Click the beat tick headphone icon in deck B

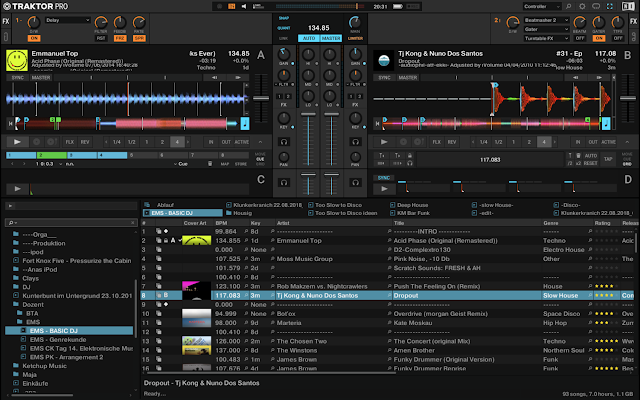[x=409, y=163]
